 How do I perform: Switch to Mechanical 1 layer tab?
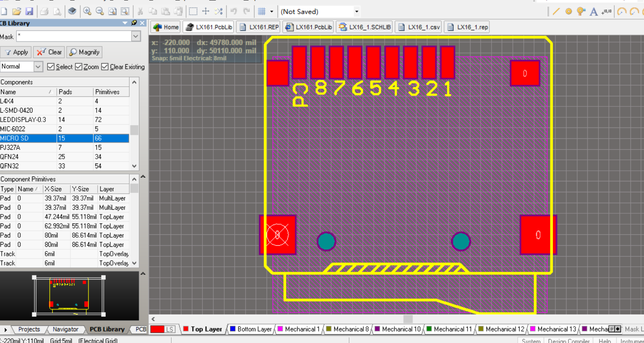pyautogui.click(x=299, y=329)
